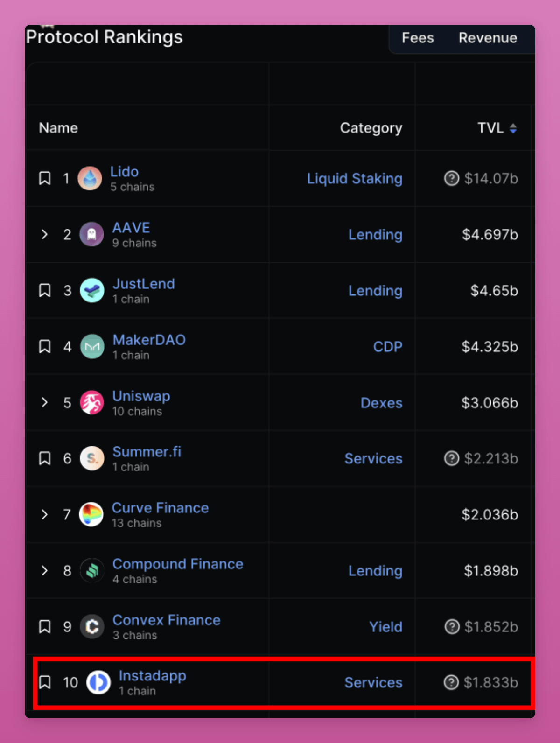560x743 pixels.
Task: Click the Lido protocol logo icon
Action: 90,178
